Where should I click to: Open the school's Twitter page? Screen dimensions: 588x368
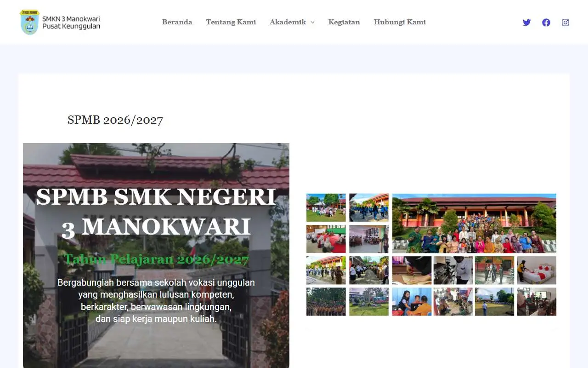(x=527, y=22)
